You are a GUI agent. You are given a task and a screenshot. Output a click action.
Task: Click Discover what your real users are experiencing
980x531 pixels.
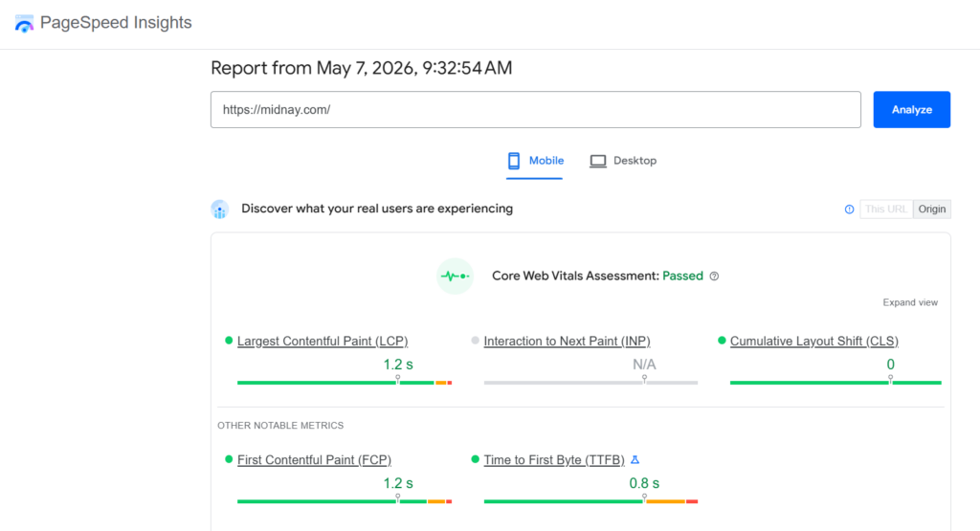(x=377, y=209)
